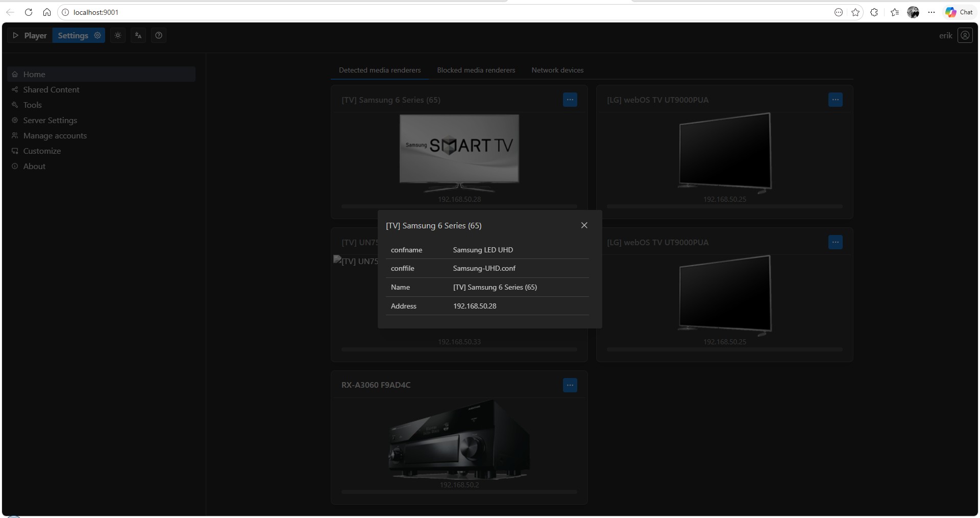Viewport: 980px width, 518px height.
Task: Click the Samsung-UHD.conf value in dialog
Action: click(x=484, y=268)
